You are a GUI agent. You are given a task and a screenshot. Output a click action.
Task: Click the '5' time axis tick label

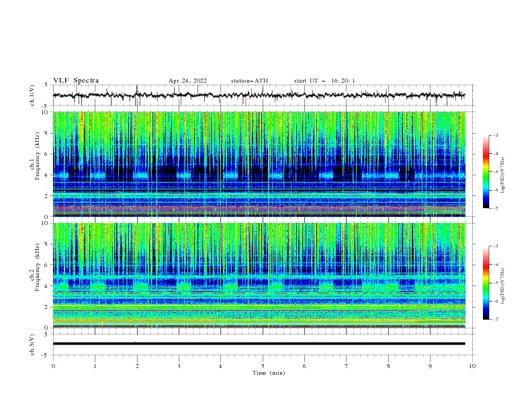pyautogui.click(x=263, y=366)
